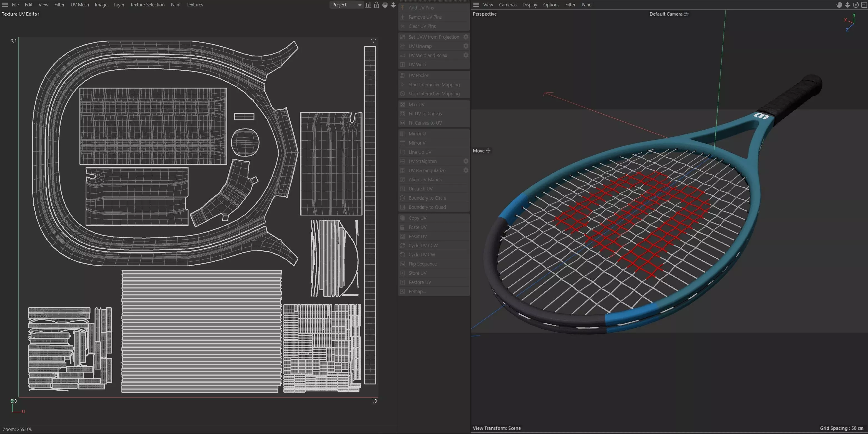
Task: Click Boundary to Circle icon
Action: (402, 198)
